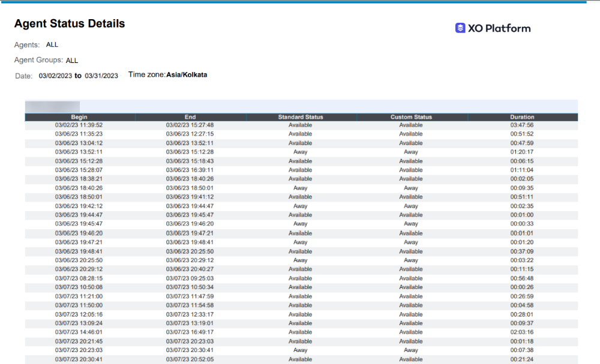Click the Duration column header
Viewport: 600px width, 364px height.
[522, 117]
